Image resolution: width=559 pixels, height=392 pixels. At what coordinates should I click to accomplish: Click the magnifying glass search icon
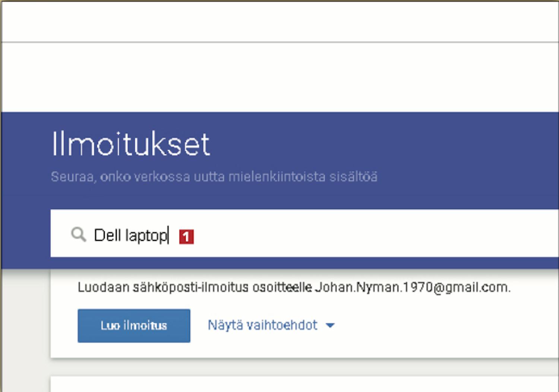click(79, 235)
